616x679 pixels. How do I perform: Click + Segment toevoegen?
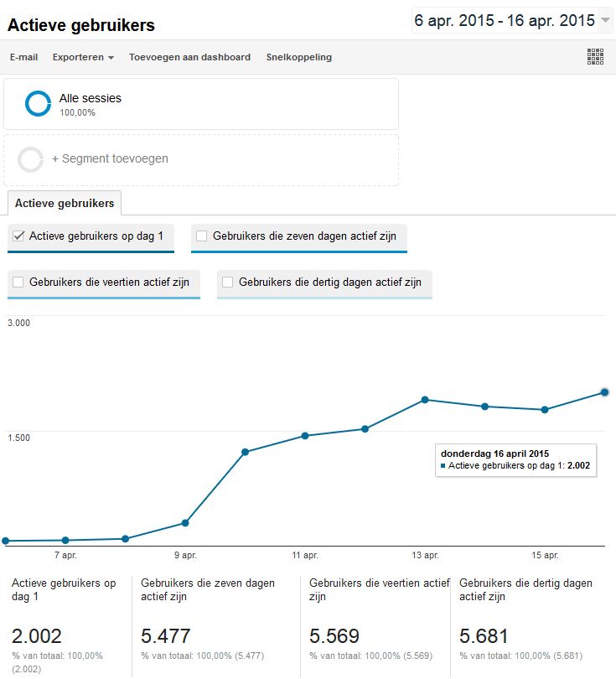tap(110, 158)
